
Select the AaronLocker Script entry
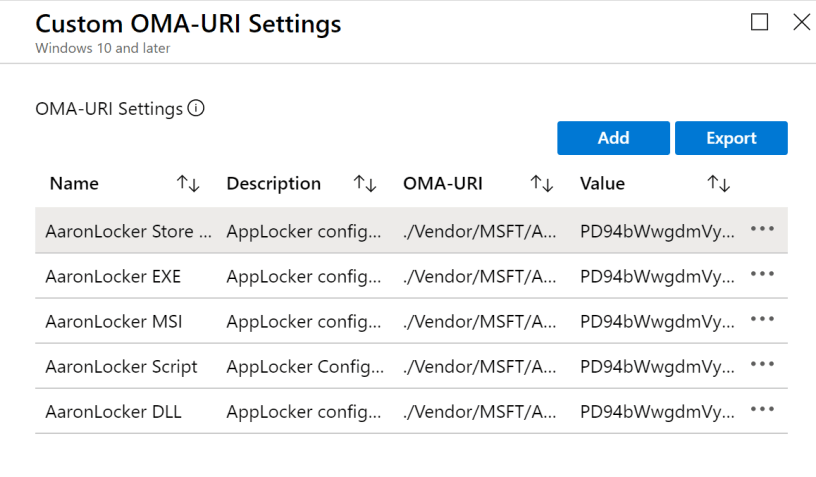[x=121, y=366]
